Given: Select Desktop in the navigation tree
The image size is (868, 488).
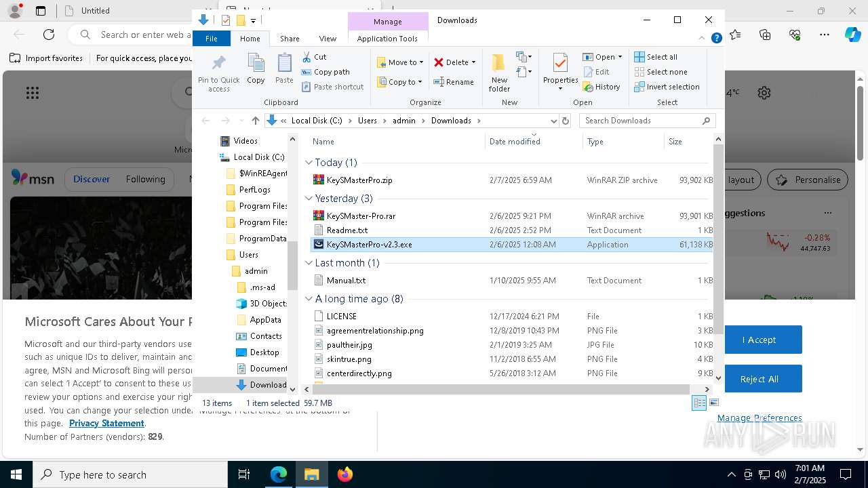Looking at the screenshot, I should (x=264, y=352).
